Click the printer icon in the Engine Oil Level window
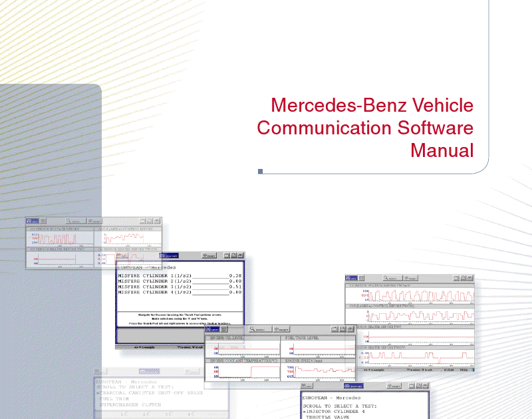This screenshot has height=419, width=532. click(x=342, y=329)
